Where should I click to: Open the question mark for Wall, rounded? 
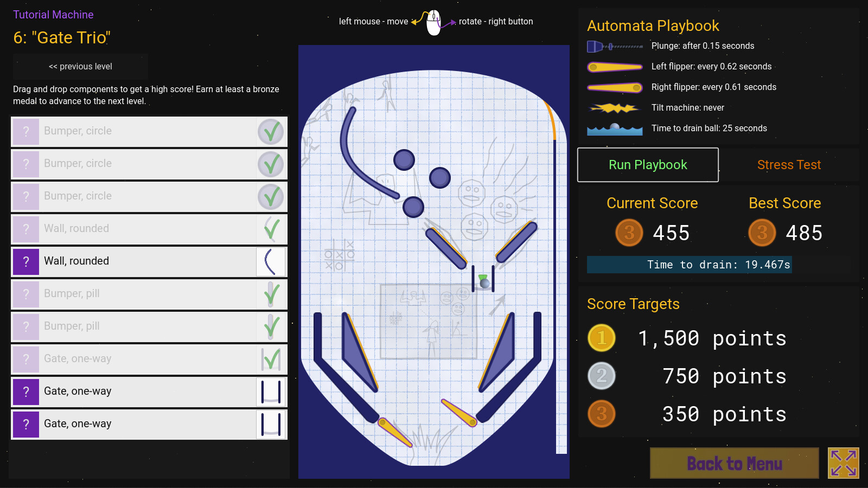coord(26,261)
